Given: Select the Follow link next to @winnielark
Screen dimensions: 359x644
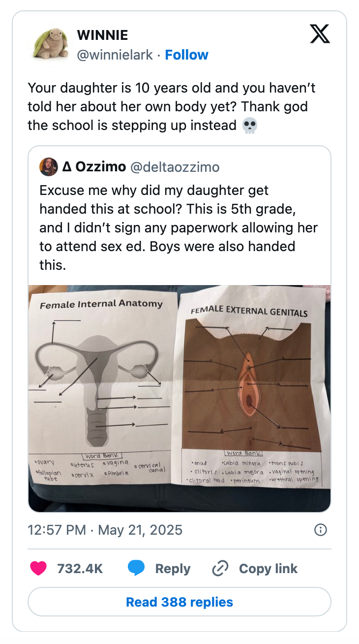Looking at the screenshot, I should point(187,55).
